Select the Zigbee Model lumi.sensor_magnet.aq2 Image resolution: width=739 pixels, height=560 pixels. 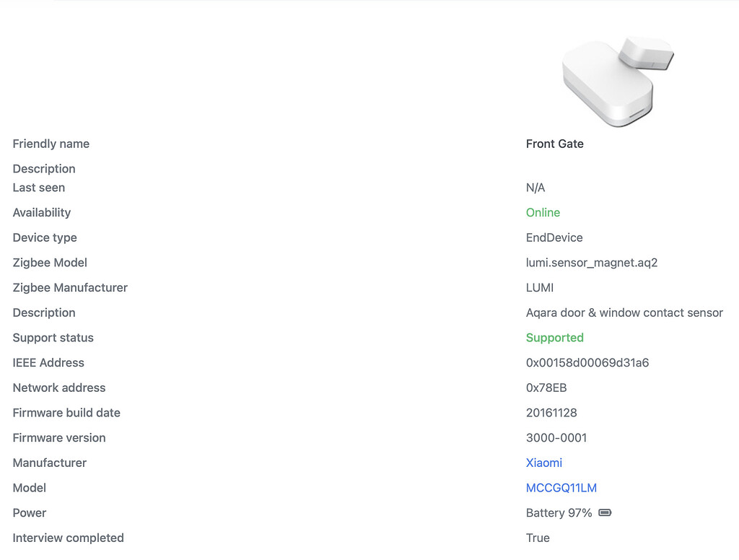pos(591,262)
